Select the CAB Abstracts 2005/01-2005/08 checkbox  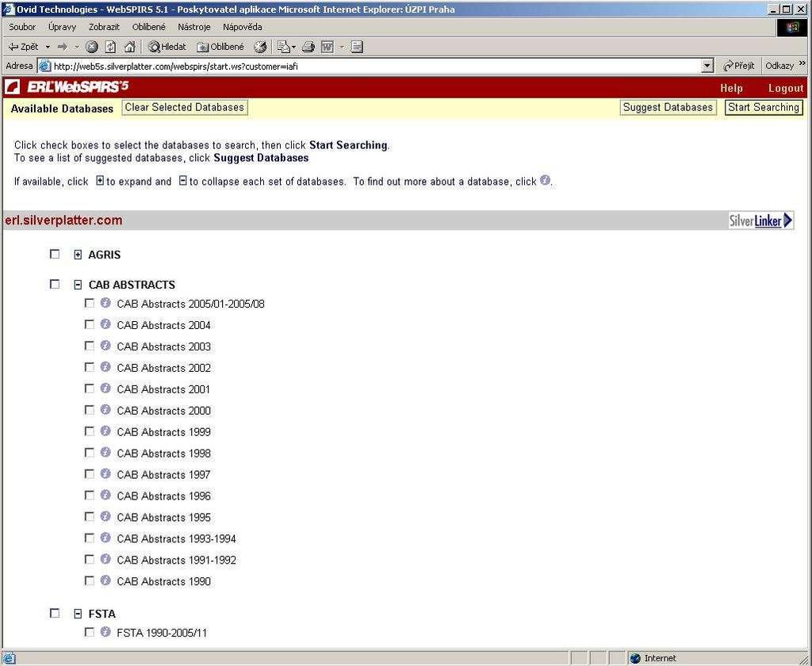90,303
